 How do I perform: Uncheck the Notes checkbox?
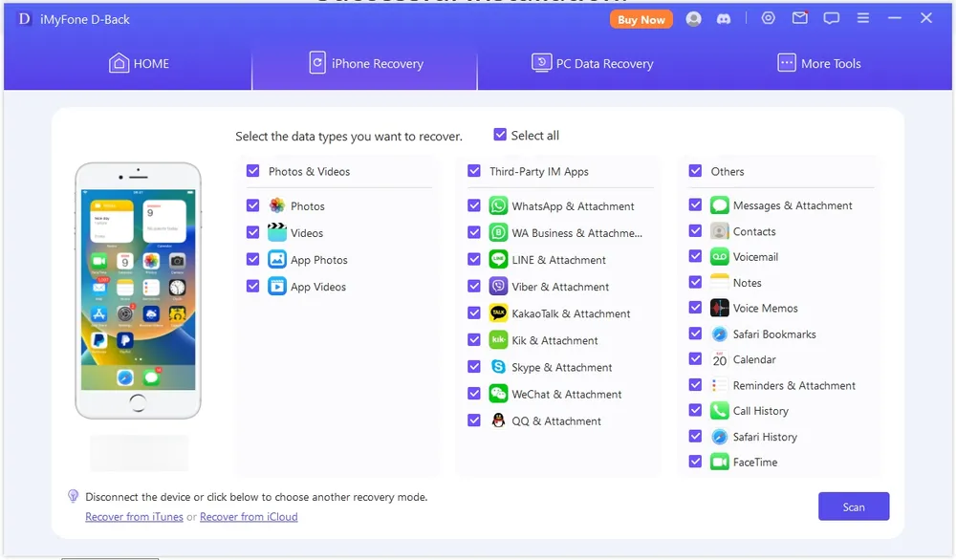[695, 282]
